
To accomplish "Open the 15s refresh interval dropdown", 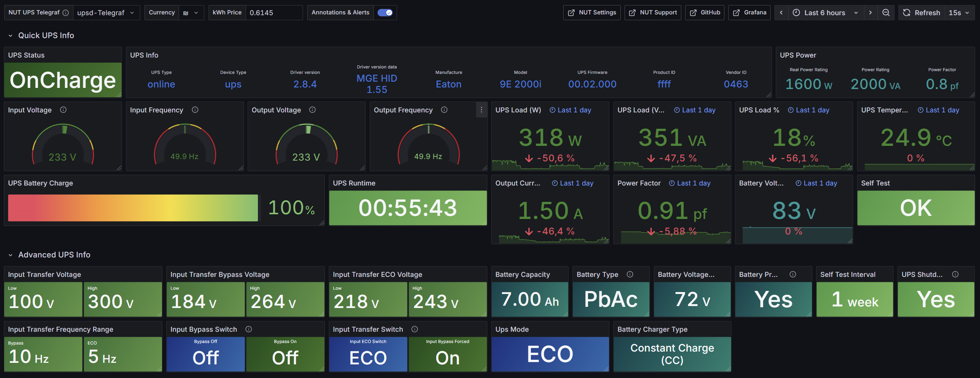I will (x=959, y=12).
